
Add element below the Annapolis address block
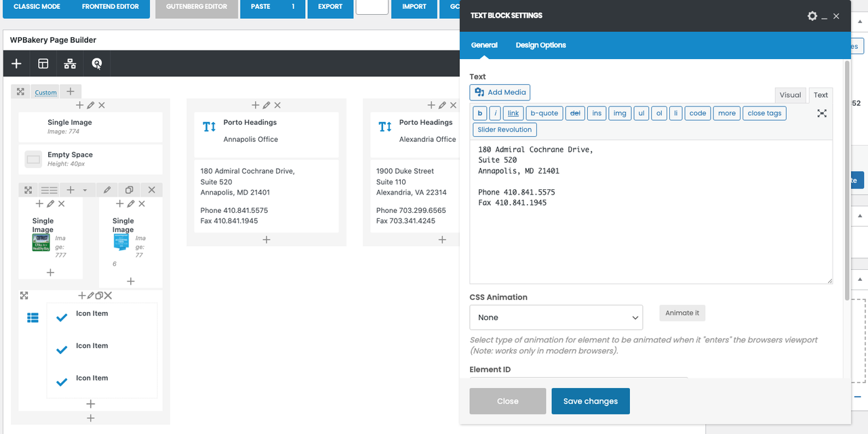coord(267,239)
